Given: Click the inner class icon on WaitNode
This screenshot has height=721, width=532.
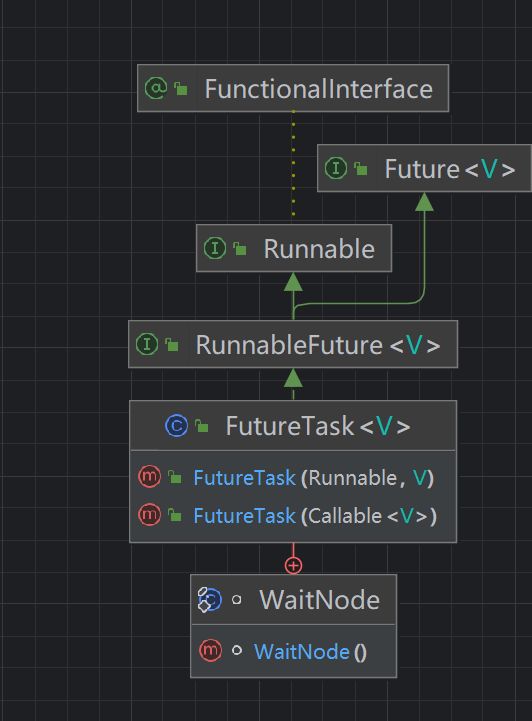Looking at the screenshot, I should 210,600.
